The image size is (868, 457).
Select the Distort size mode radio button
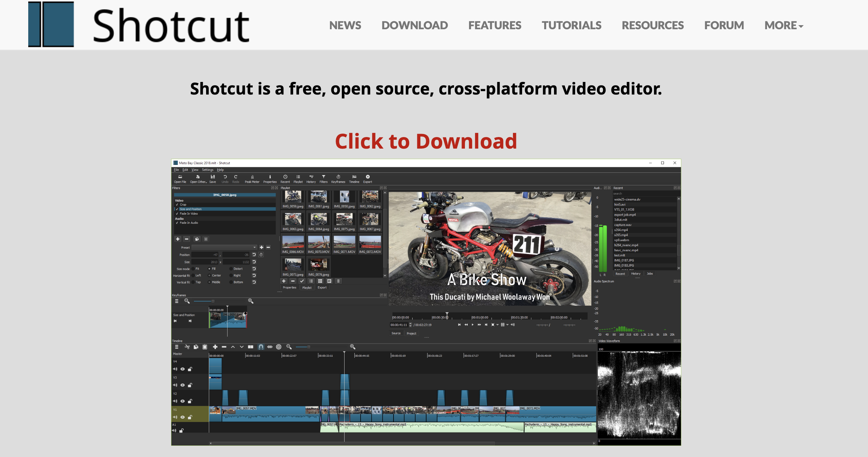point(231,269)
